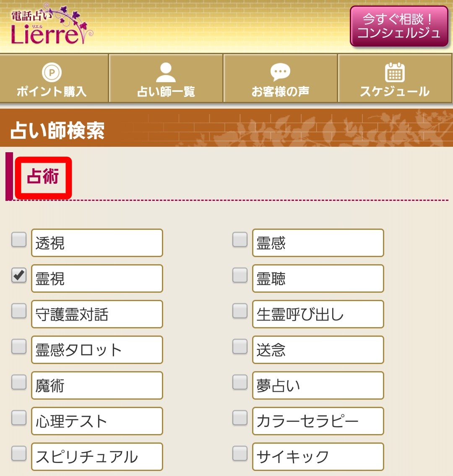
Task: Click the 霊感タロット label box
Action: tap(97, 350)
